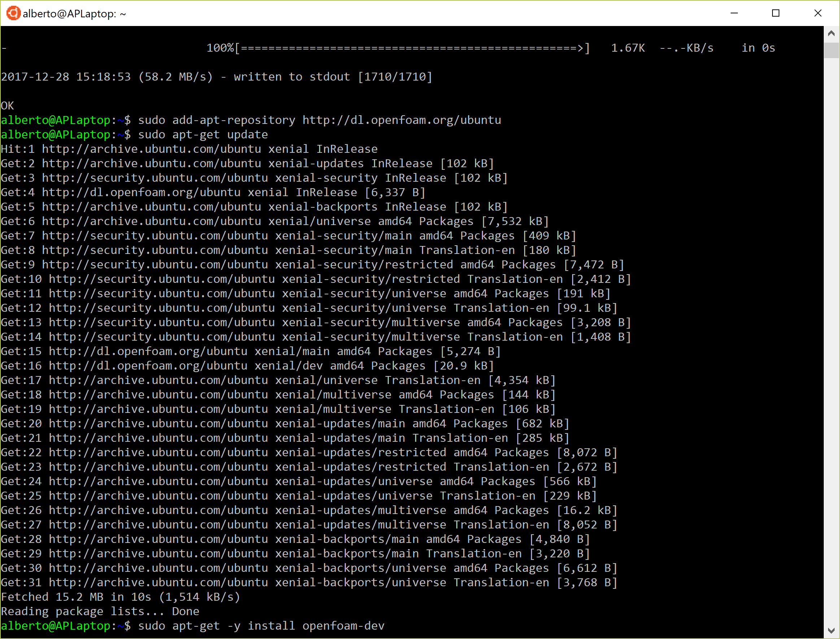840x639 pixels.
Task: Click the vertical scrollbar thumb
Action: click(x=831, y=50)
